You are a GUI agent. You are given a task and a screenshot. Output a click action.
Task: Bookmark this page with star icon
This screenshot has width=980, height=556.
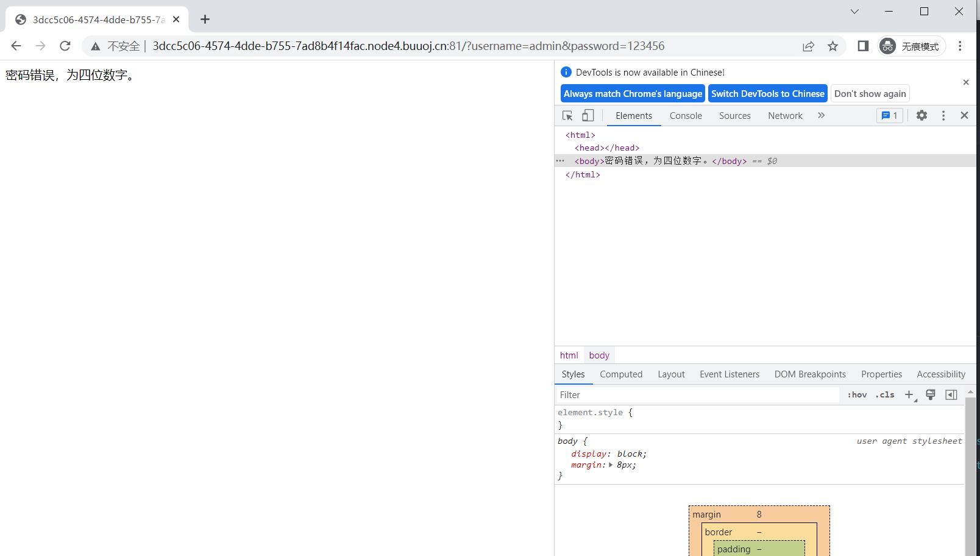833,46
